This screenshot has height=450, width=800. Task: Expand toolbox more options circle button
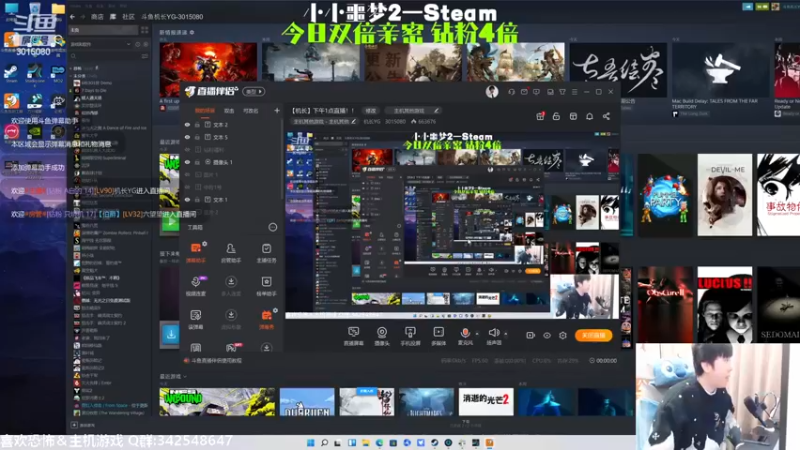[272, 227]
